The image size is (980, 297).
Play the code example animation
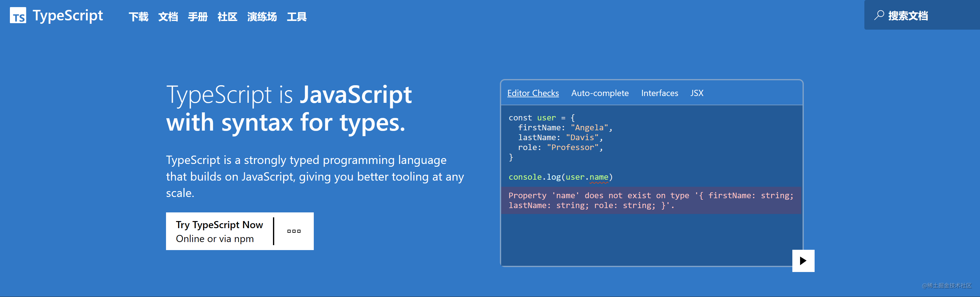click(803, 261)
